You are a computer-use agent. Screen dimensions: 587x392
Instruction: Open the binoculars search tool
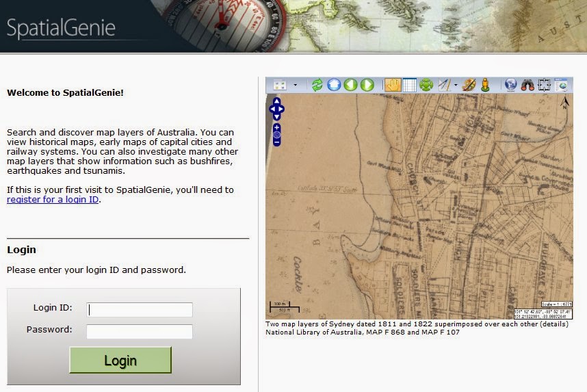pos(527,85)
